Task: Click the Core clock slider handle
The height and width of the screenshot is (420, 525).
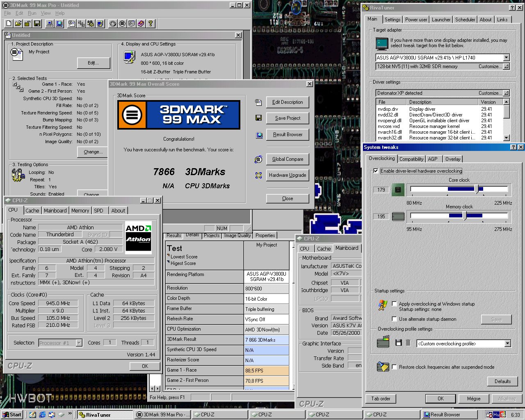Action: [476, 189]
